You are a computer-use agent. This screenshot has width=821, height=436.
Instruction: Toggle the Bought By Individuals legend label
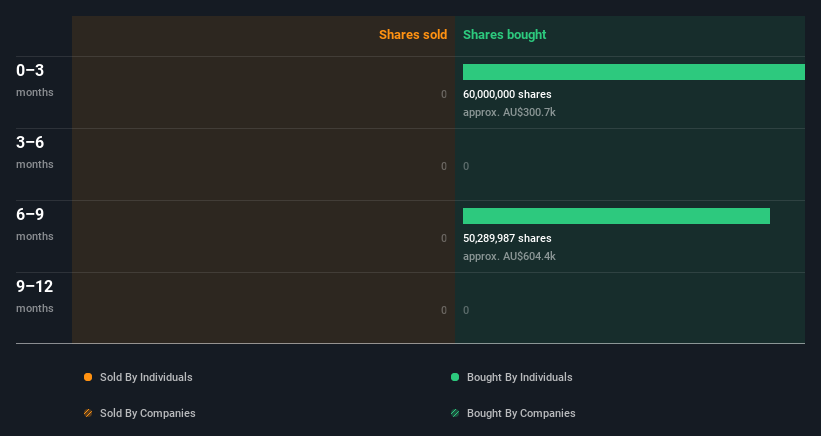519,377
